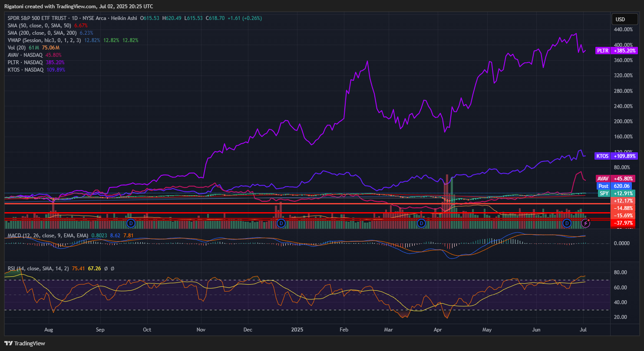The height and width of the screenshot is (351, 644).
Task: Click the PLTR +385.20% price-axis label
Action: click(x=617, y=50)
